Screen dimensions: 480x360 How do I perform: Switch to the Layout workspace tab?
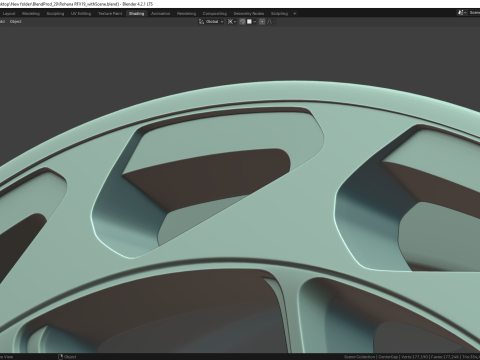click(x=9, y=14)
